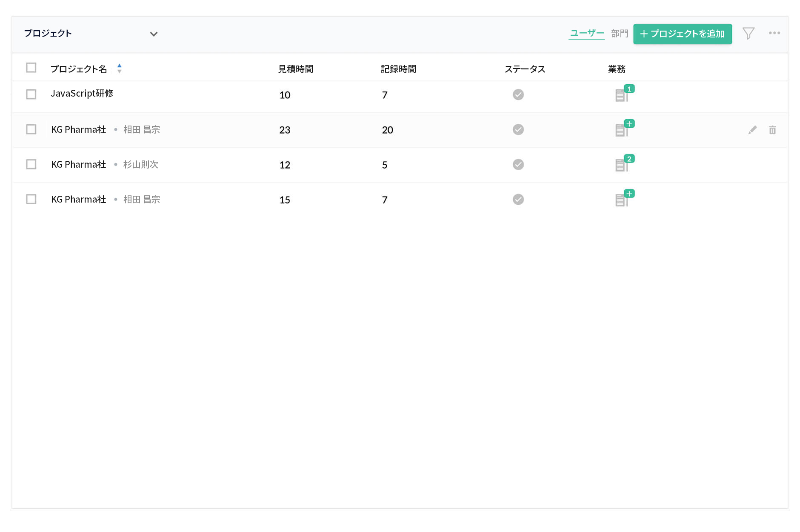Open the more options ellipsis menu
This screenshot has width=800, height=532.
click(x=775, y=33)
